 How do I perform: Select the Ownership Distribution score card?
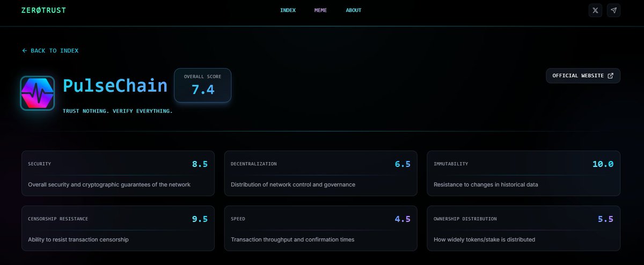(524, 228)
